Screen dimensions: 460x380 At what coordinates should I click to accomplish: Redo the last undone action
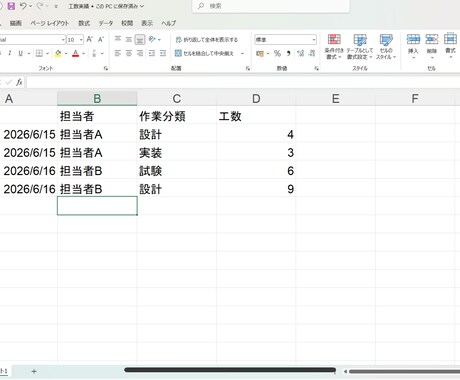(x=40, y=6)
